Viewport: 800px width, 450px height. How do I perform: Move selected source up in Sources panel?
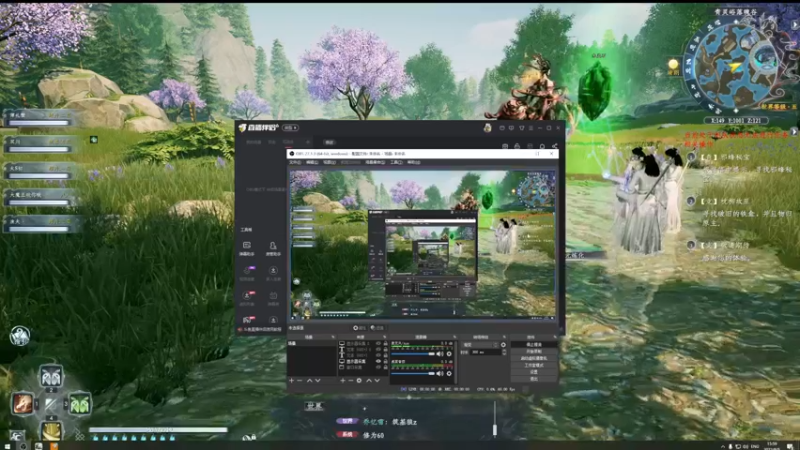(369, 381)
